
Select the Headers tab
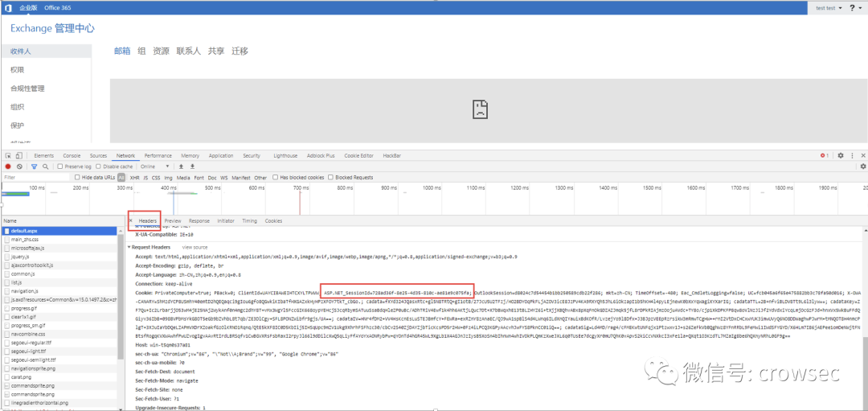tap(148, 221)
